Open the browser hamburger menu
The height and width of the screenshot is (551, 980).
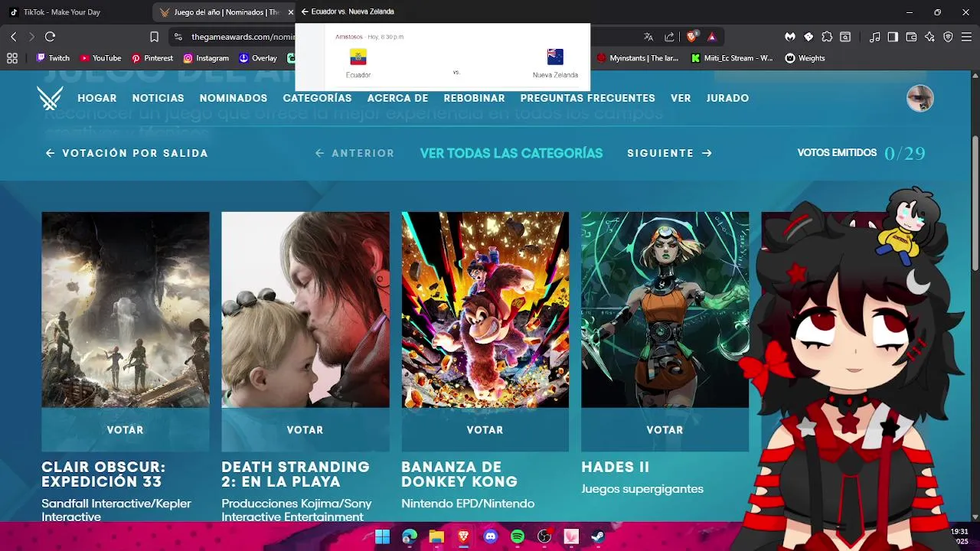point(966,37)
